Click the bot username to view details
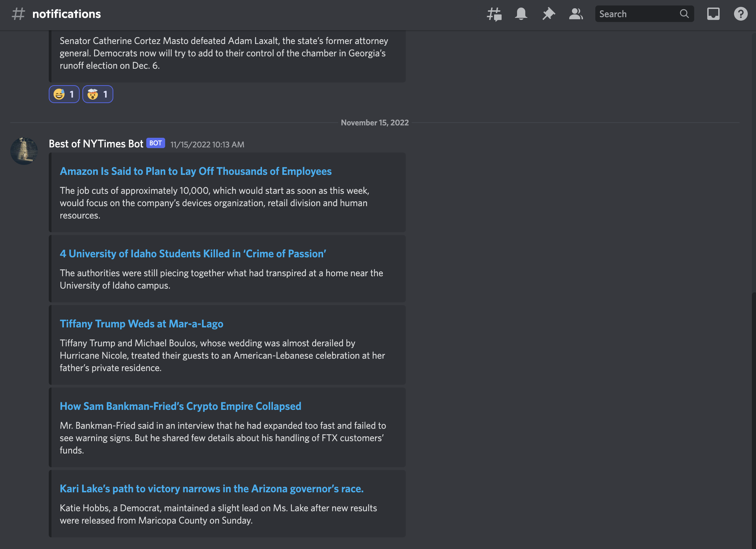Screen dimensions: 756x549 [95, 144]
